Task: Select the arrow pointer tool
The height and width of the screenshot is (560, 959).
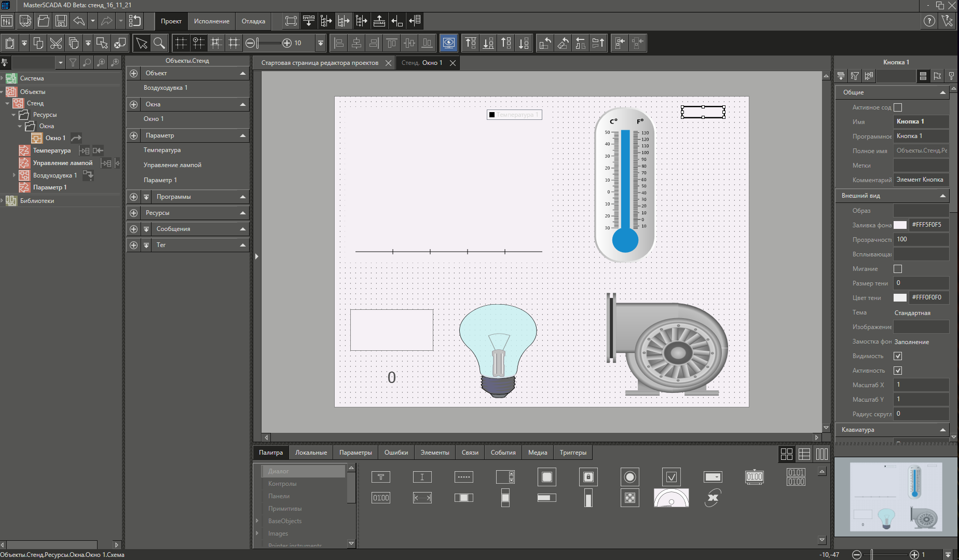Action: 141,43
